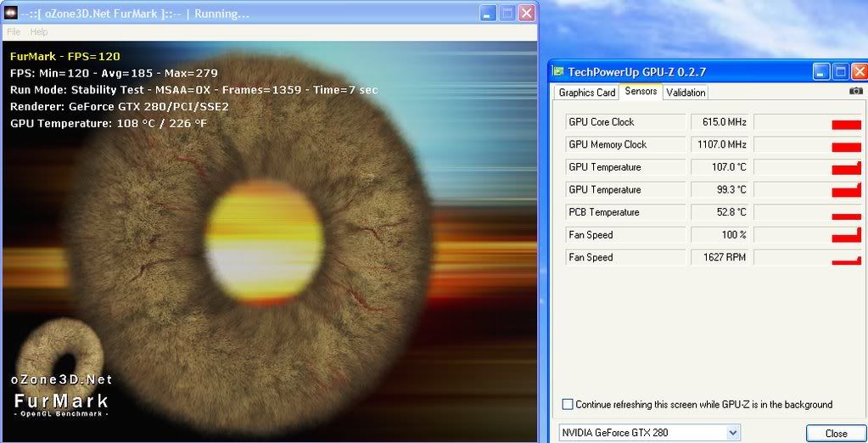Minimize the GPU-Z window
The image size is (868, 443).
coord(821,71)
